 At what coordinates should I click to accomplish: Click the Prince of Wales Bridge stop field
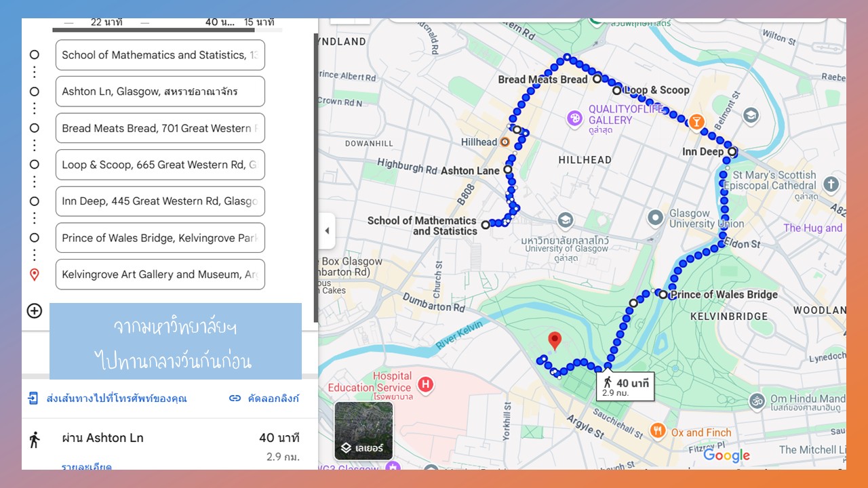(160, 238)
